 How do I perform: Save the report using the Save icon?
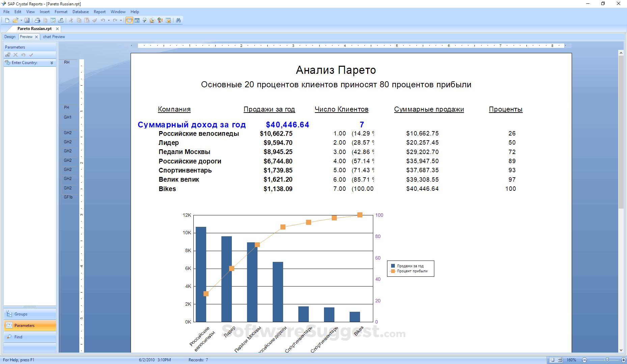click(27, 20)
